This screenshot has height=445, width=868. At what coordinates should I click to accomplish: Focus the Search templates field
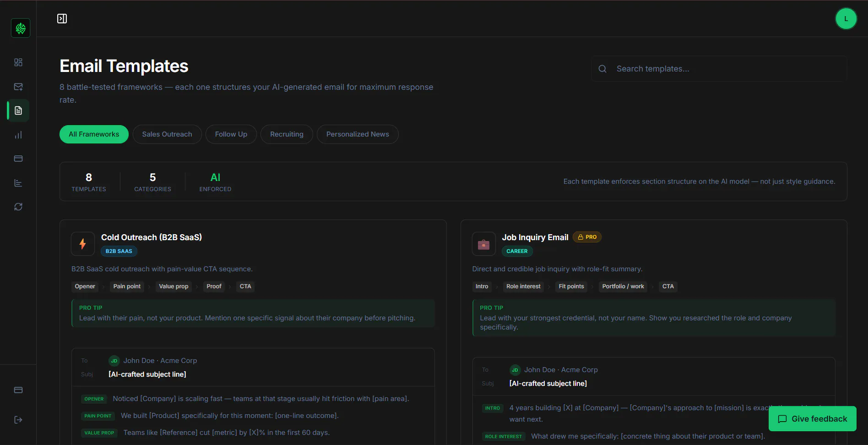tap(719, 69)
